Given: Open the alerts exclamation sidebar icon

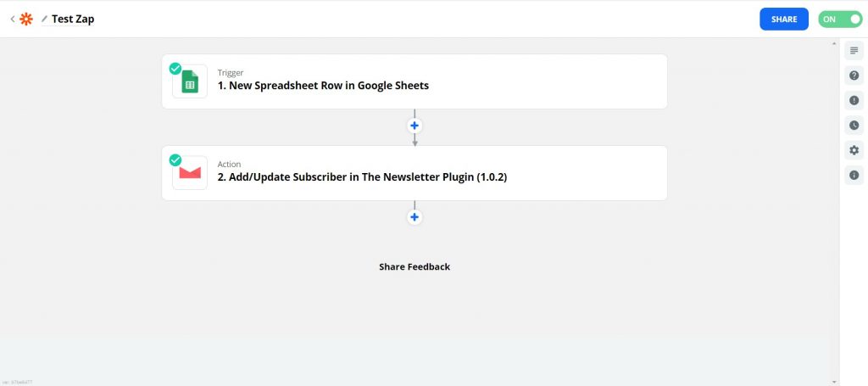Looking at the screenshot, I should (x=854, y=100).
